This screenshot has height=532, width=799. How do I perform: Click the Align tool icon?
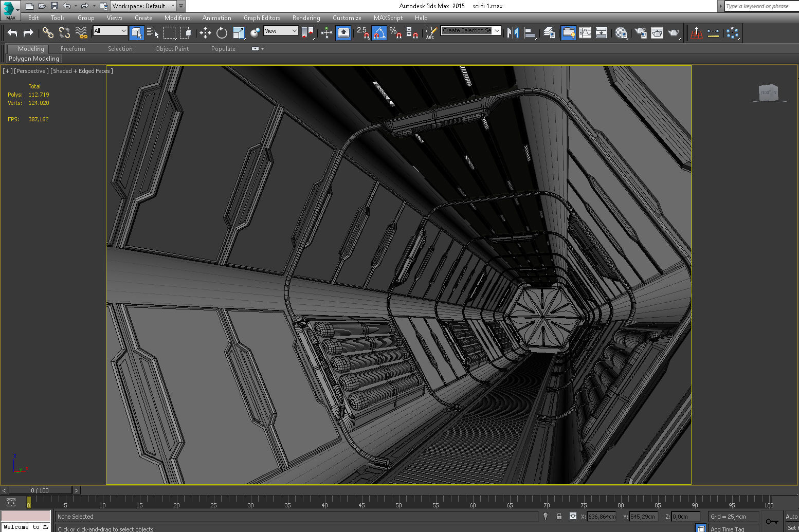pyautogui.click(x=530, y=33)
